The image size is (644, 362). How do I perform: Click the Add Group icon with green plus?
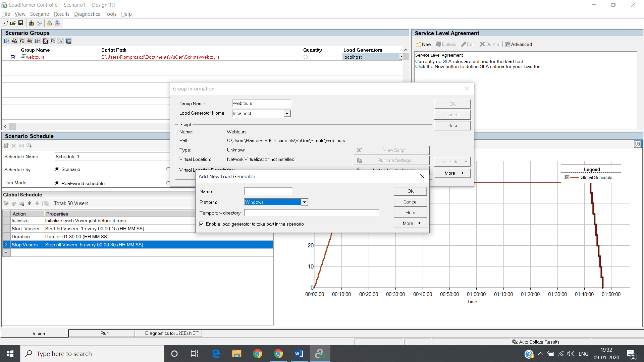pyautogui.click(x=22, y=41)
